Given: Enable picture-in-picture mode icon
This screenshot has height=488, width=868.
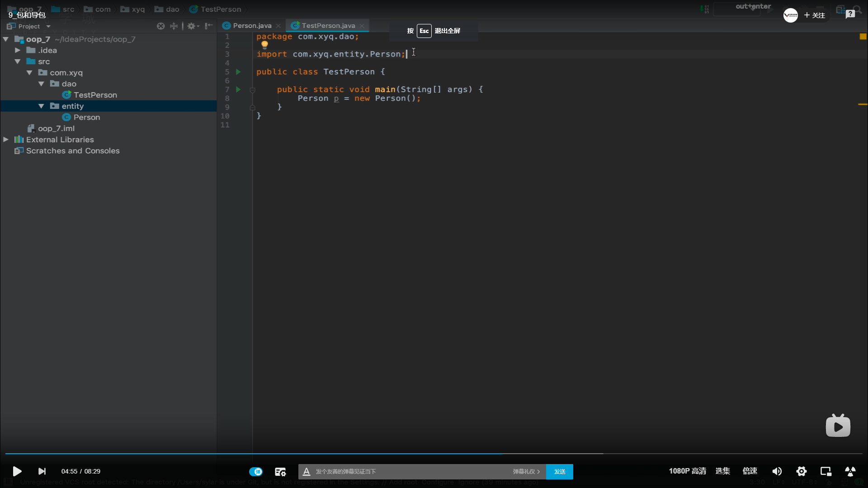Looking at the screenshot, I should 826,471.
